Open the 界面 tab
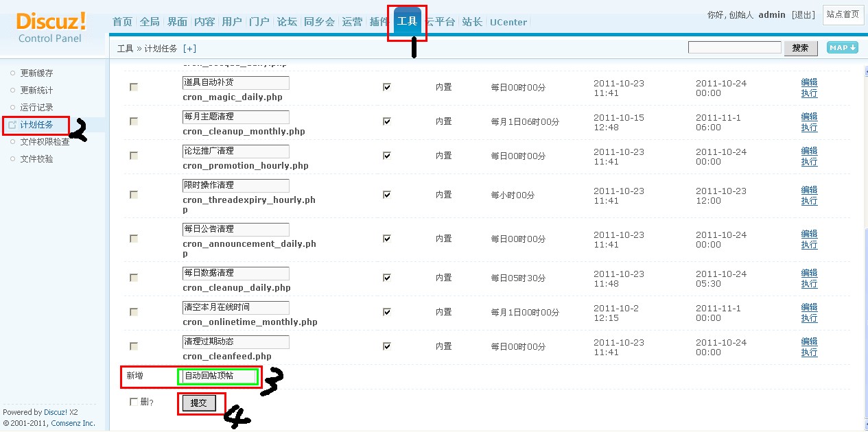The image size is (868, 432). [177, 22]
